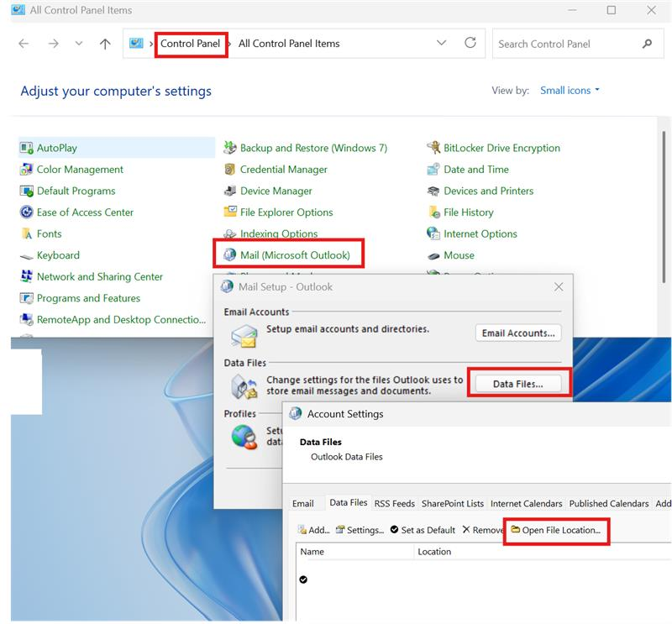Click Settings... in Account Settings toolbar

coord(360,530)
